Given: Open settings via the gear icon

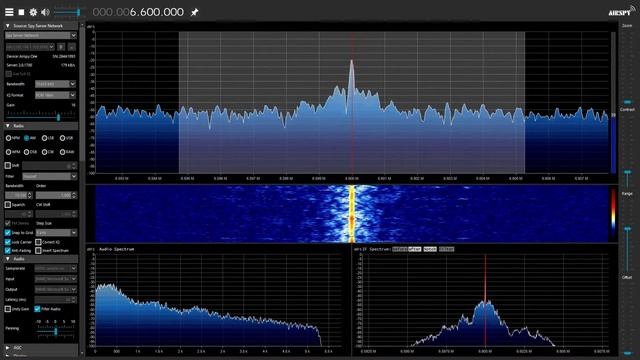Looking at the screenshot, I should pos(33,12).
